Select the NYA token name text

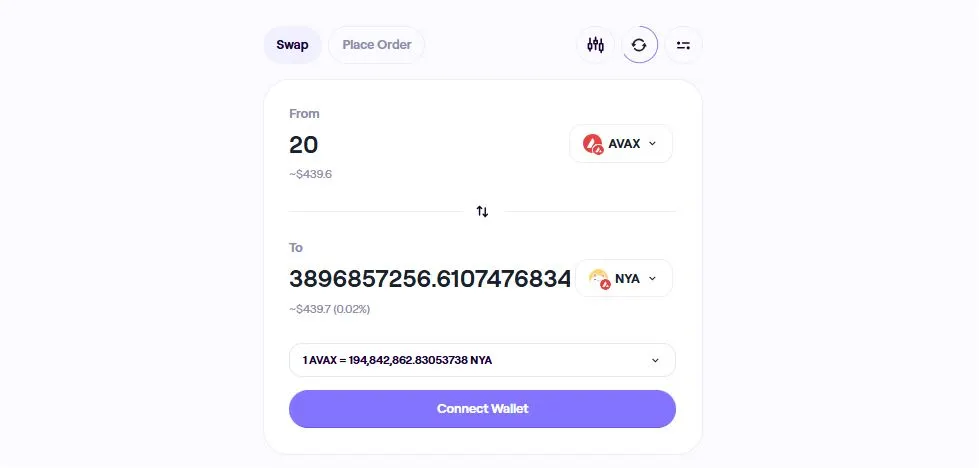[627, 278]
